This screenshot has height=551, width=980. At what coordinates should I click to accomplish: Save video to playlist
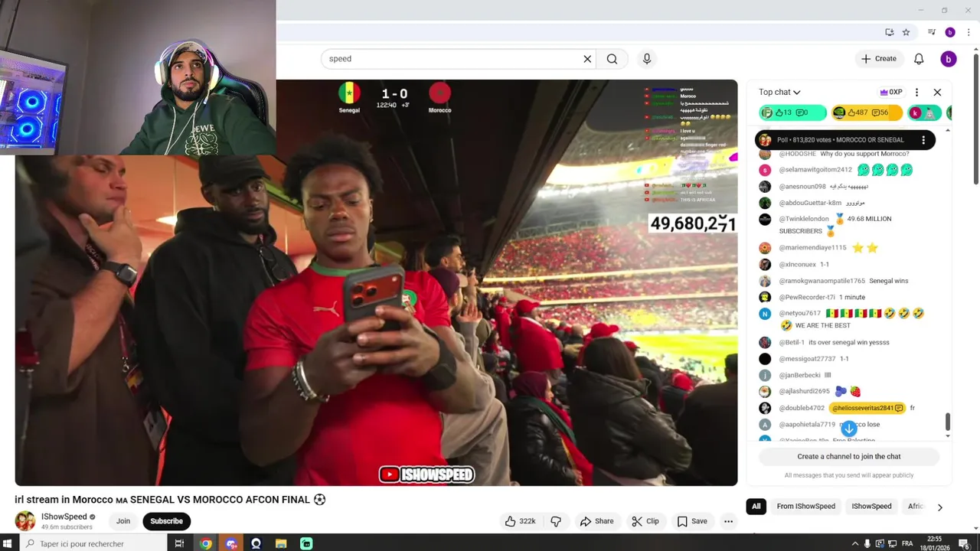coord(692,521)
